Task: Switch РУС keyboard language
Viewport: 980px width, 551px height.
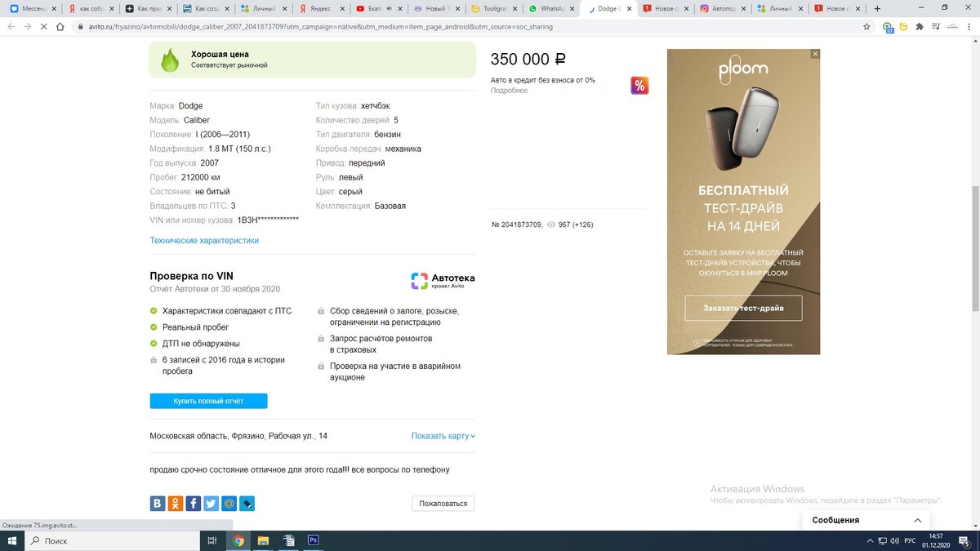Action: point(910,541)
